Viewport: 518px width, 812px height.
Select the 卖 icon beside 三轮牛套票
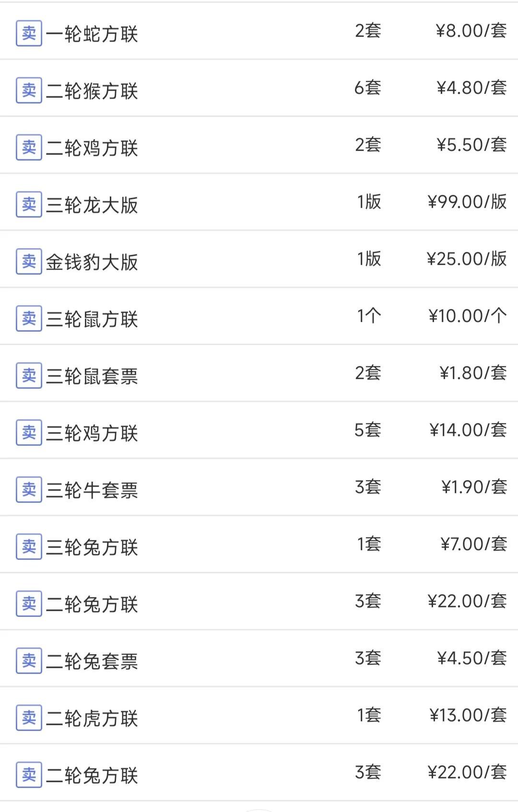click(x=29, y=489)
